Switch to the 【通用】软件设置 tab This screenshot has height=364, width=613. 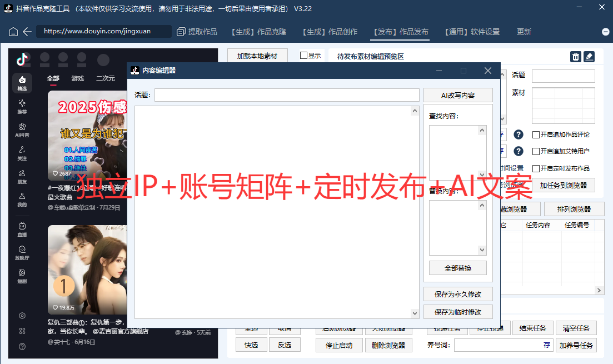coord(472,32)
